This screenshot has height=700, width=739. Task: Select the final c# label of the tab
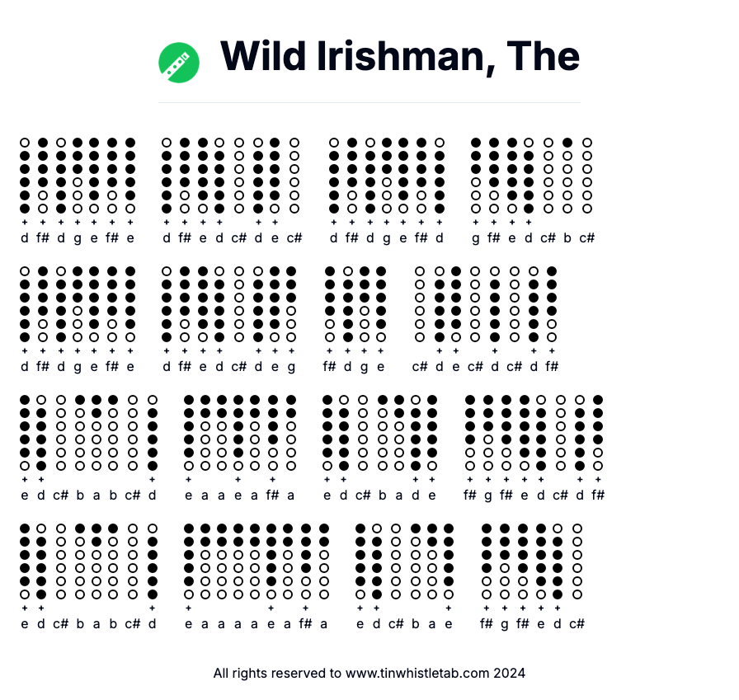tap(577, 624)
